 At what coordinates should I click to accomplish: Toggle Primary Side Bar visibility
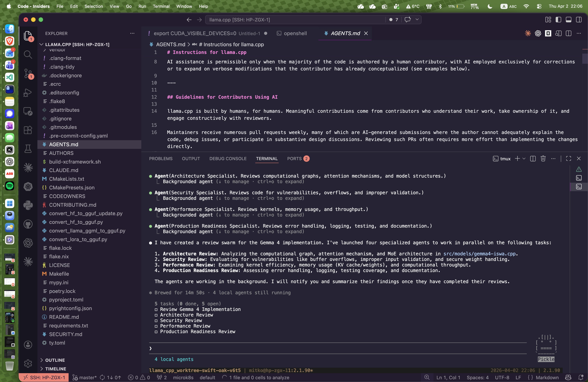tap(558, 19)
